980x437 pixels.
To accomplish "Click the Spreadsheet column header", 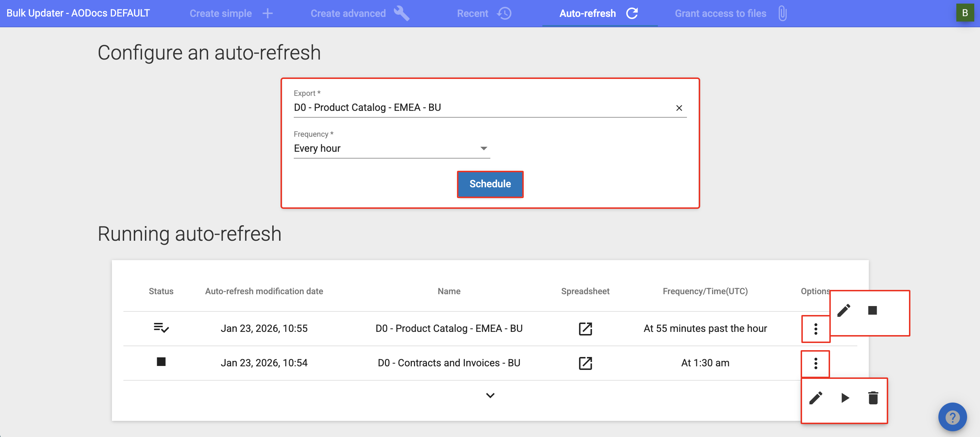I will [585, 291].
